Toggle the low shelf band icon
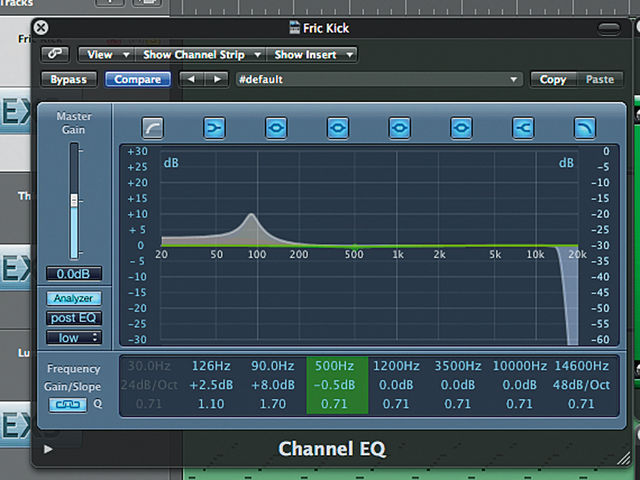640x480 pixels. click(214, 128)
